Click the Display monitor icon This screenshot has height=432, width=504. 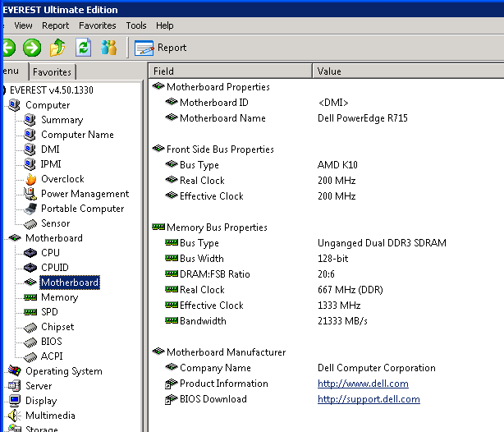(x=15, y=401)
